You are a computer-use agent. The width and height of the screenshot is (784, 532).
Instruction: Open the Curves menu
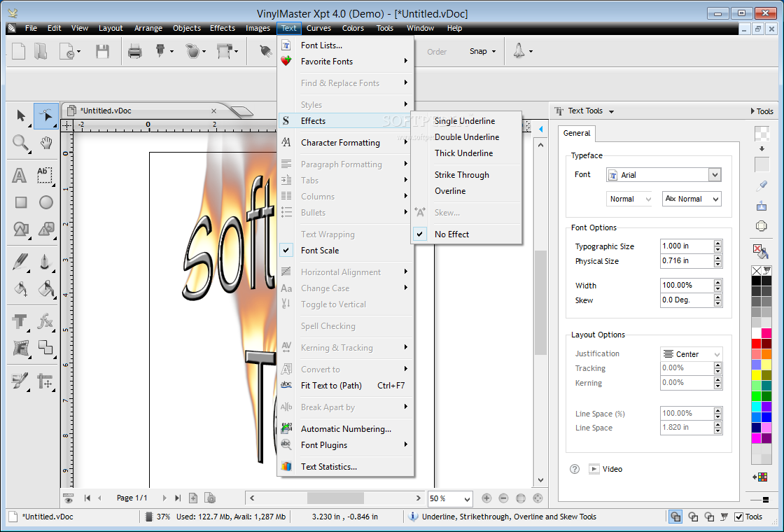tap(319, 28)
